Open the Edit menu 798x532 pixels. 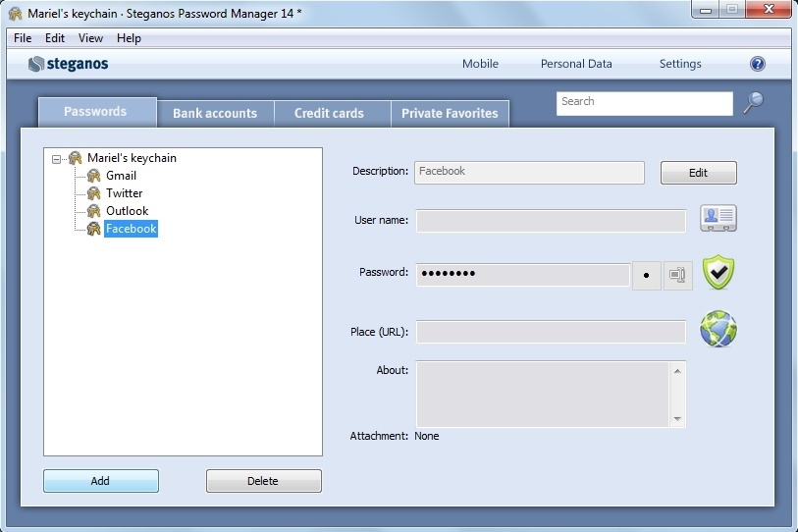coord(54,38)
